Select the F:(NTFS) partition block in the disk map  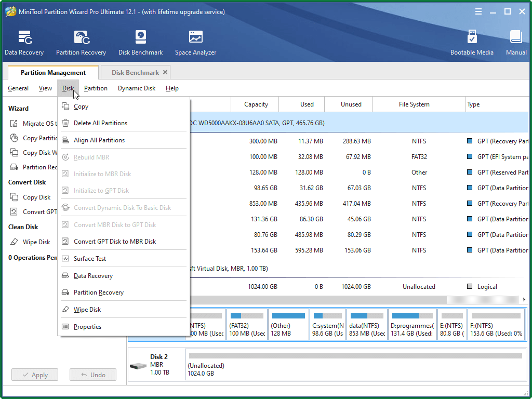(x=496, y=325)
